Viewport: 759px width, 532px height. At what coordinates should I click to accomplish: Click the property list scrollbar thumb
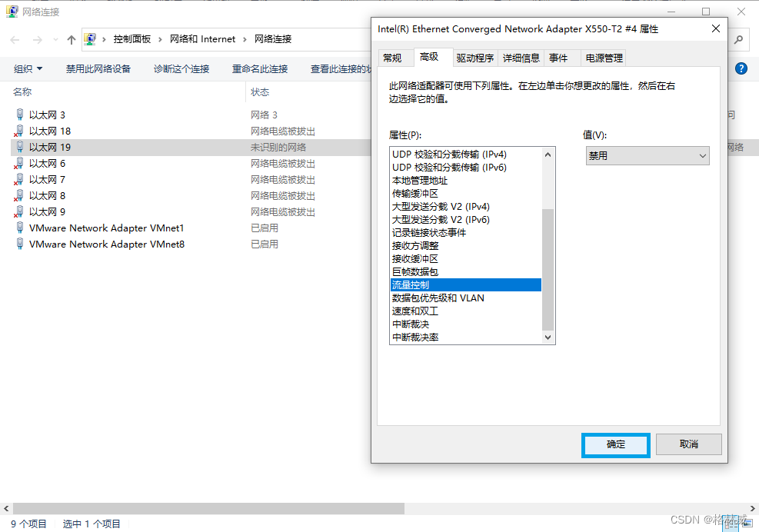548,270
